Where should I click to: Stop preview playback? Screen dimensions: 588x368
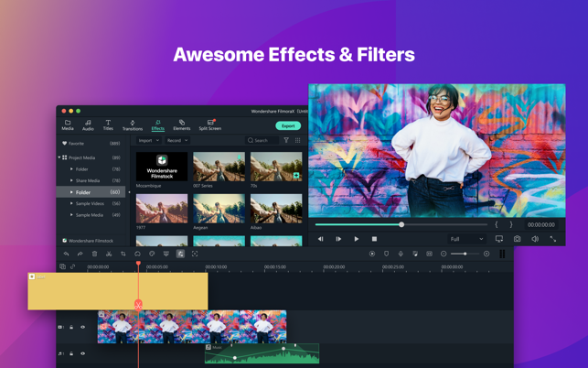(374, 239)
